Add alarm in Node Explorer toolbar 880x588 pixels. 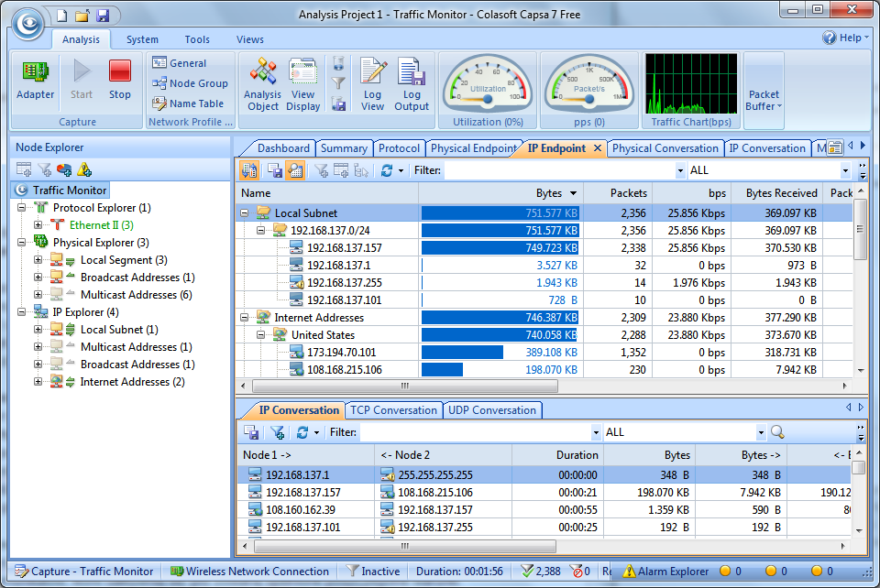tap(84, 169)
